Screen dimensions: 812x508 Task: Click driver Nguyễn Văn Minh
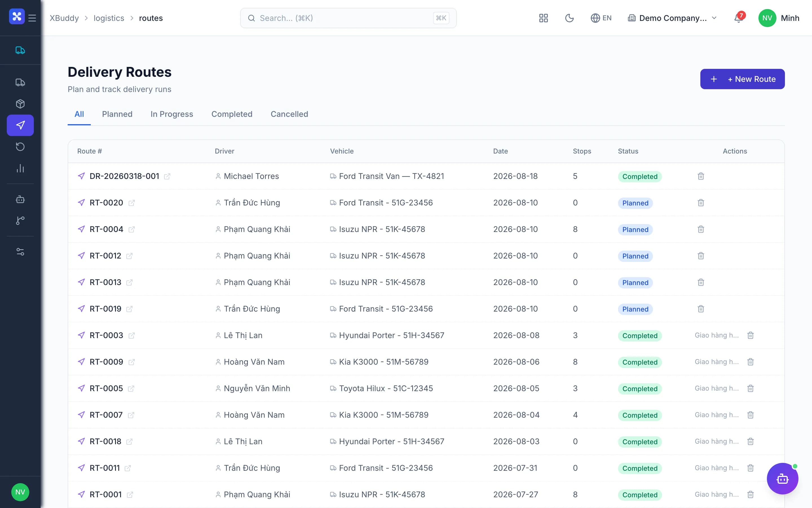(x=257, y=389)
